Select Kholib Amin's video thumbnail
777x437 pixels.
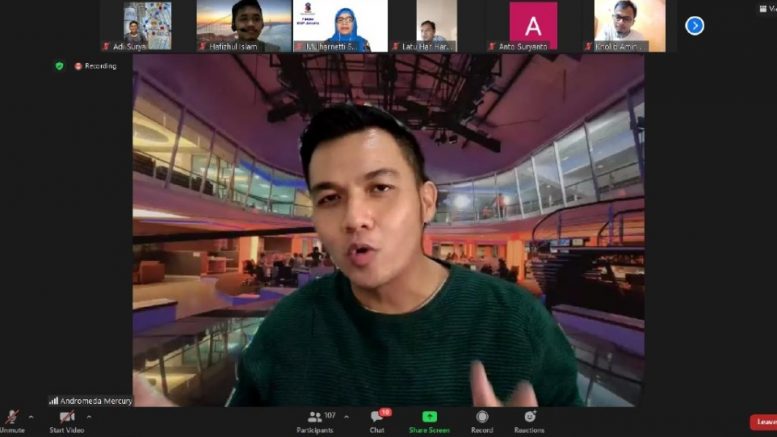coord(629,26)
